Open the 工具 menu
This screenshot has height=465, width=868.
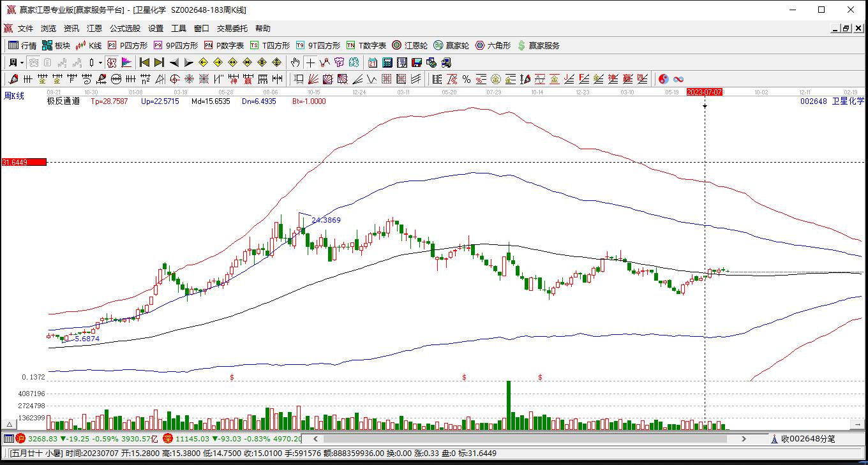[179, 28]
